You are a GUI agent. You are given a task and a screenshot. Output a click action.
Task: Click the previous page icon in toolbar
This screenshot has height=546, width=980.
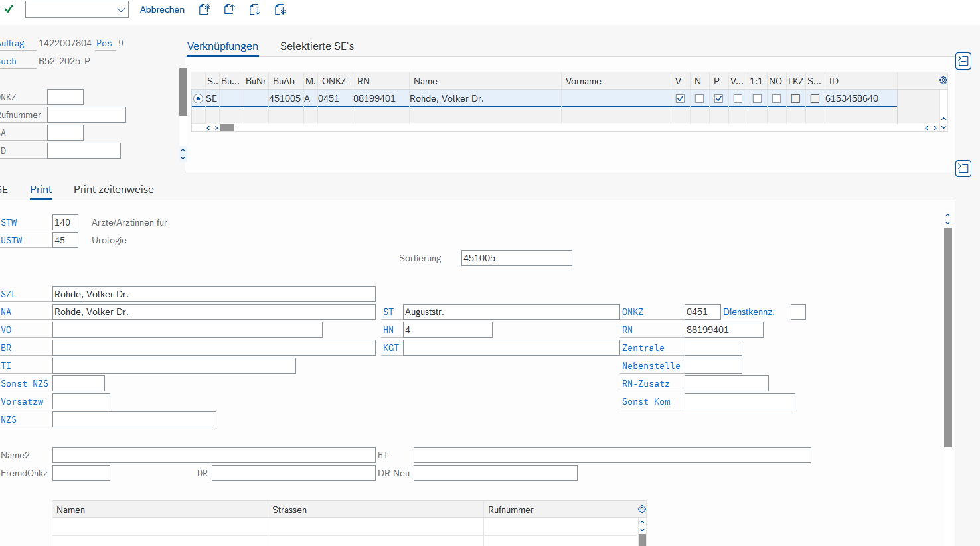point(229,9)
